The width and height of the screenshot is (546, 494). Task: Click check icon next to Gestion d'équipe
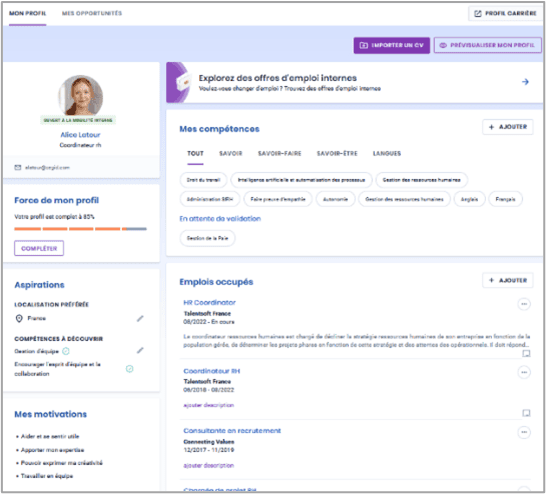(x=66, y=351)
